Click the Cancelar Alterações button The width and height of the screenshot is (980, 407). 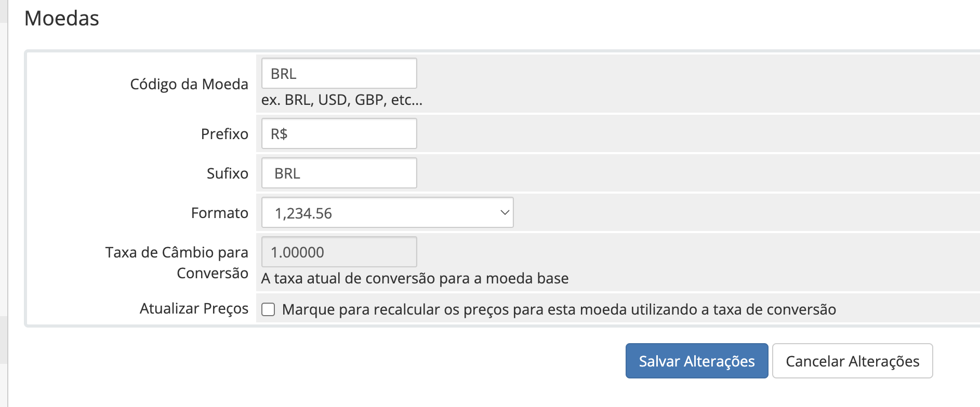pos(852,361)
